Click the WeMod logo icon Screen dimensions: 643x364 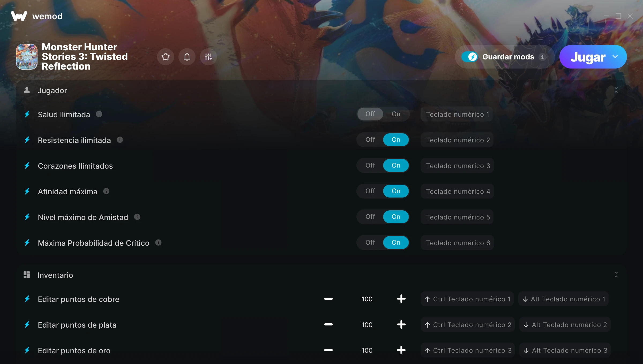tap(19, 16)
